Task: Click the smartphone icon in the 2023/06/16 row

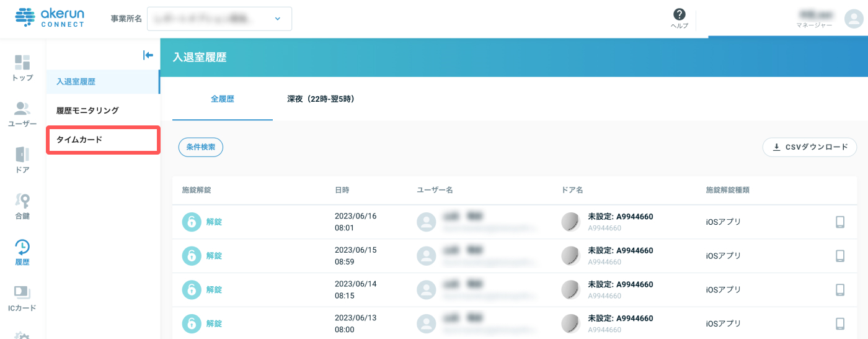Action: [x=840, y=222]
